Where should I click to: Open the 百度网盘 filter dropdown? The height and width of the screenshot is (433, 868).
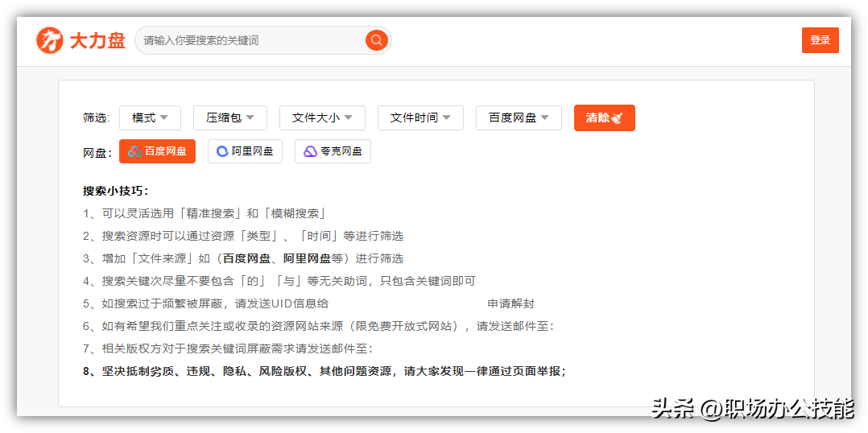[x=519, y=118]
